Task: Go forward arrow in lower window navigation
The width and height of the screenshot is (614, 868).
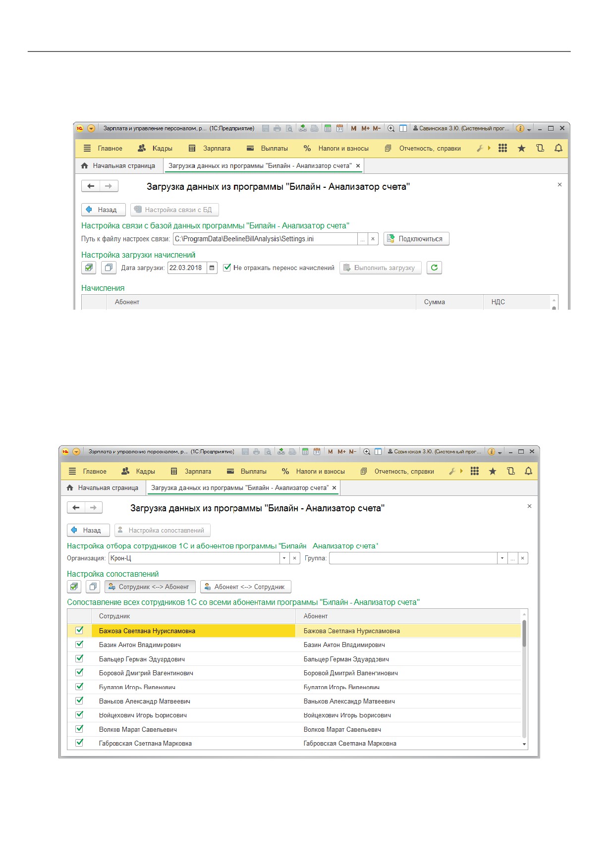Action: click(94, 507)
